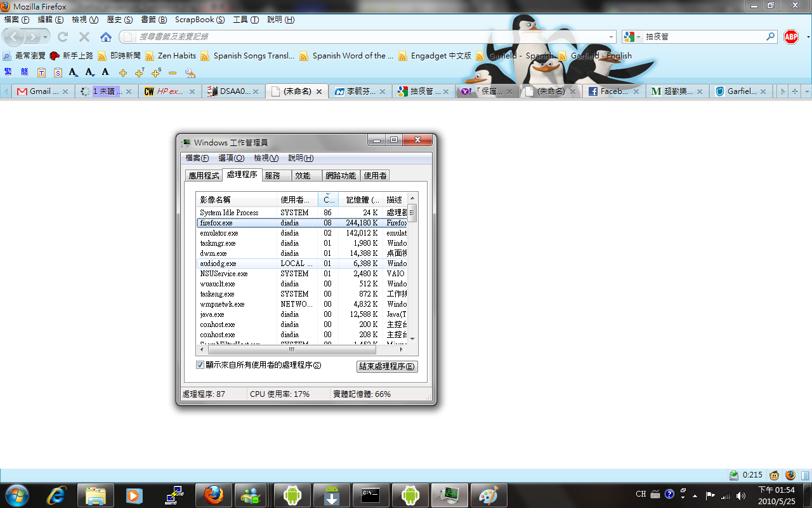Open Task Manager 選項(O) menu
Image resolution: width=812 pixels, height=508 pixels.
tap(231, 158)
